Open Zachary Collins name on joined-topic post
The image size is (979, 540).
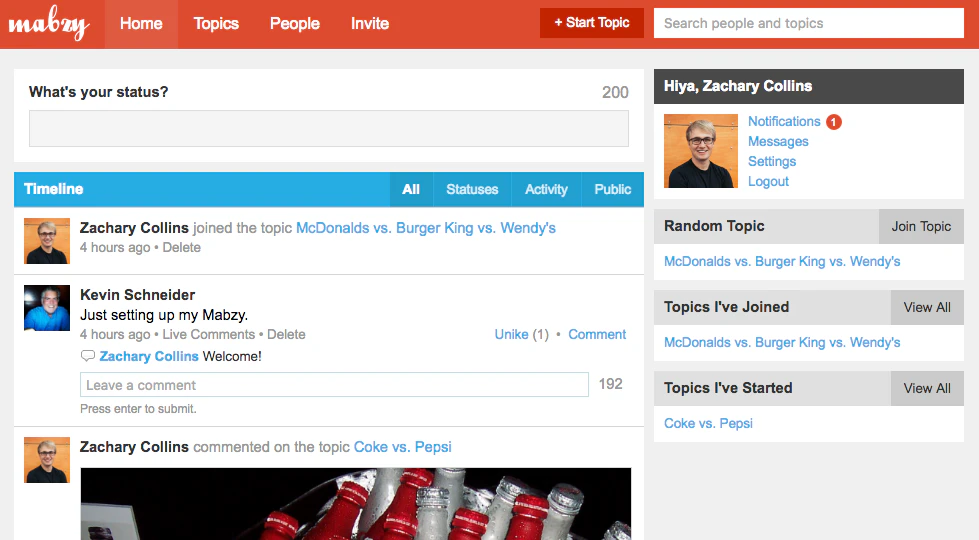134,228
